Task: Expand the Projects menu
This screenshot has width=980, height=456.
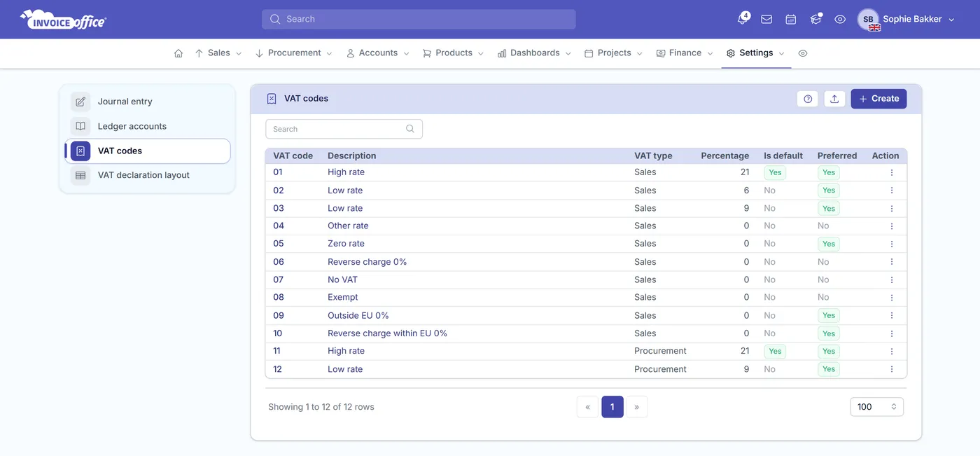Action: point(614,53)
